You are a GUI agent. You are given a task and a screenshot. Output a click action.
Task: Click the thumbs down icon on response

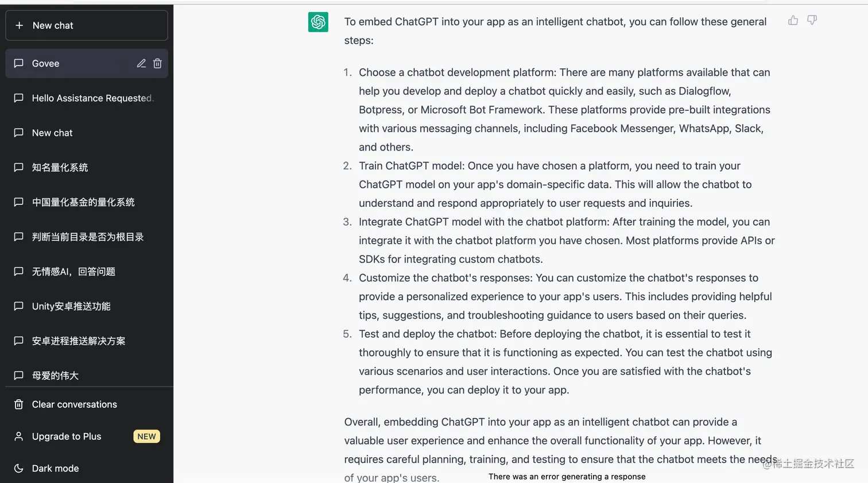tap(812, 21)
